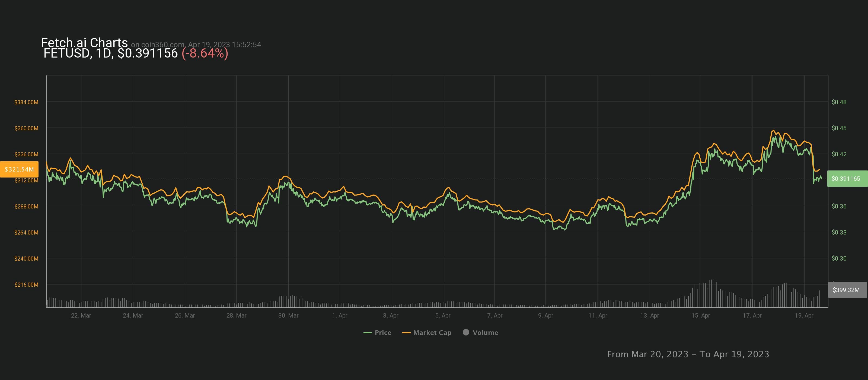Toggle the Price legend item

382,332
